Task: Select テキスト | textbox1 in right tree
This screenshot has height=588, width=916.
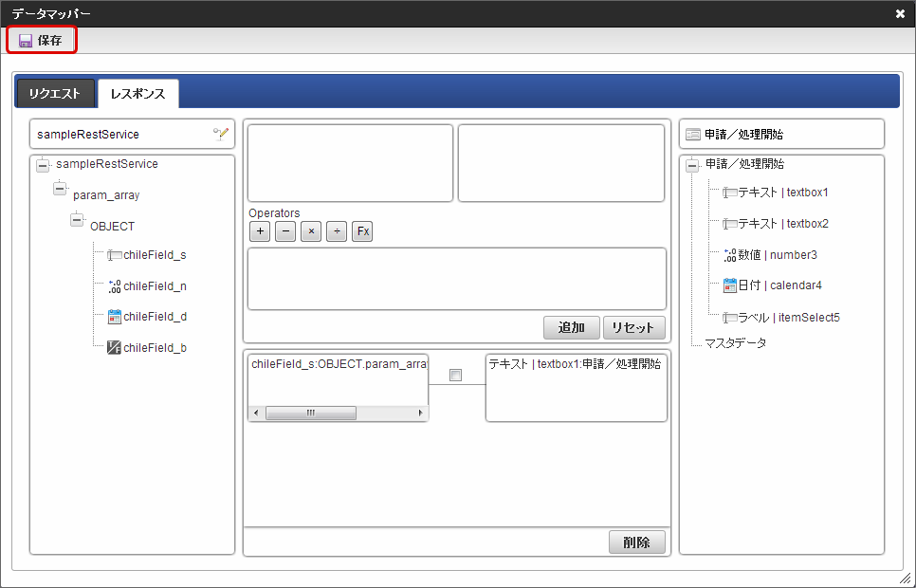Action: point(783,193)
